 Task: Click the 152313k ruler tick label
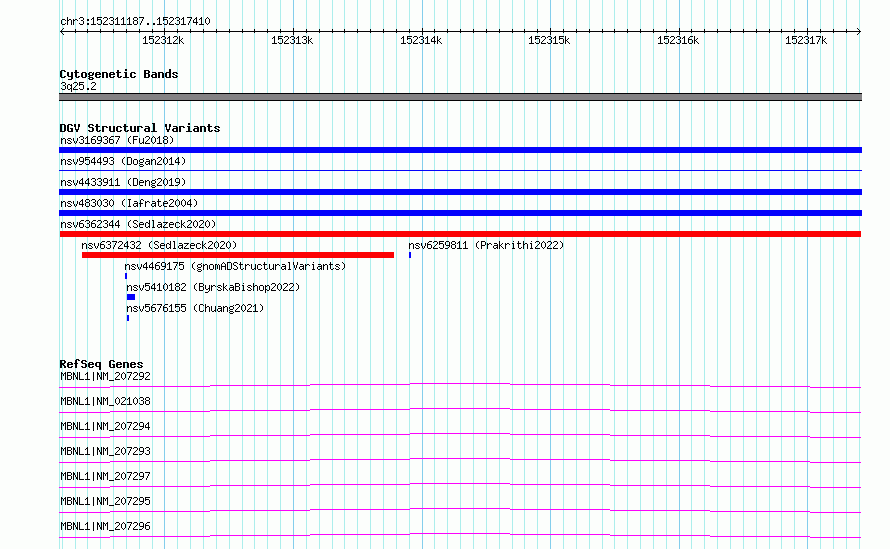point(292,40)
